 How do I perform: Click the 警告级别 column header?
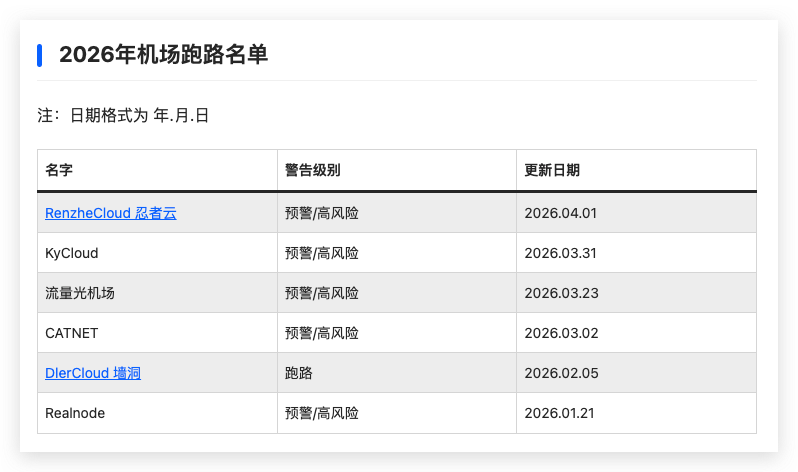pos(312,170)
